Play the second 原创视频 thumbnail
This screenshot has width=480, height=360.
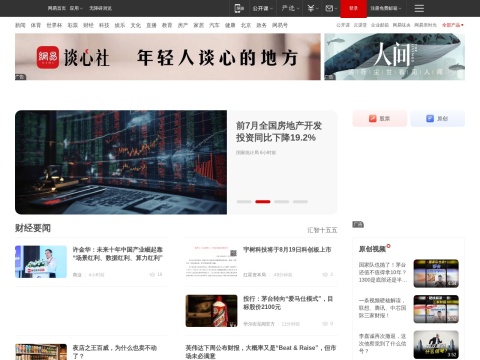tap(436, 309)
